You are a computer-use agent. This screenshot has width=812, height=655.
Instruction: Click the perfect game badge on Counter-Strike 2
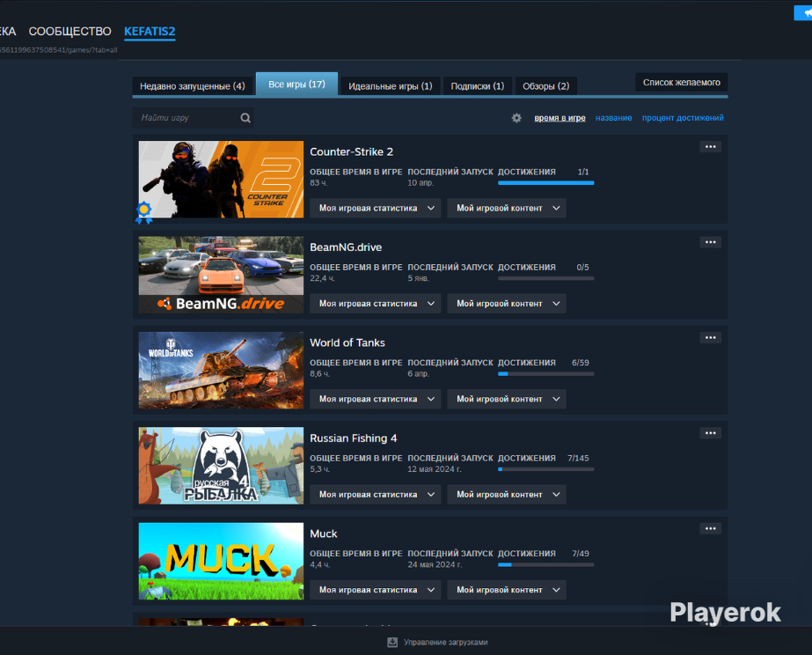[x=144, y=212]
